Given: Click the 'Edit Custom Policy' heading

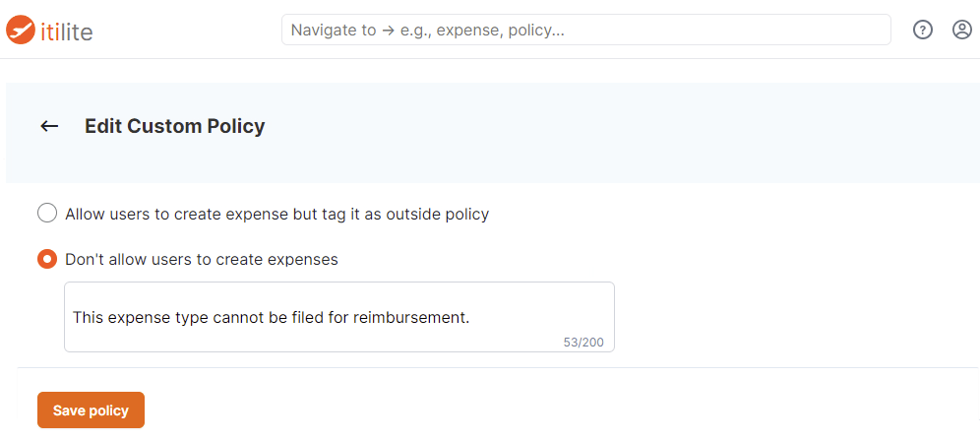Looking at the screenshot, I should (175, 126).
